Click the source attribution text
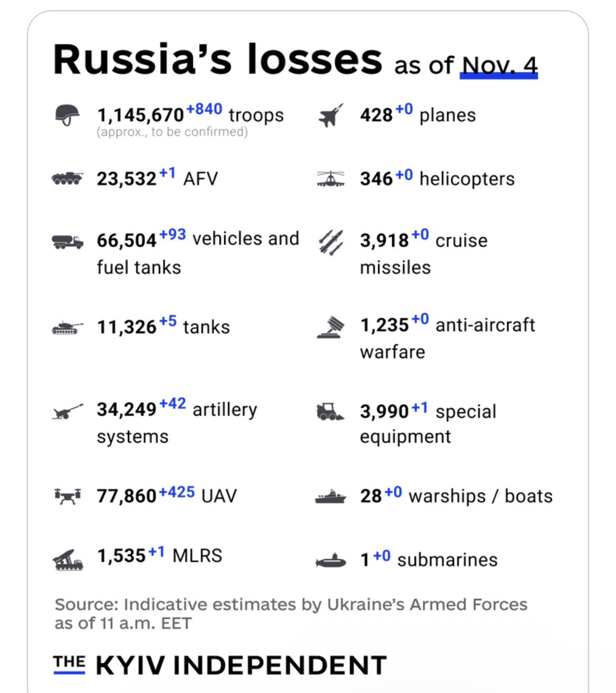Viewport: 616px width, 693px height. point(290,614)
